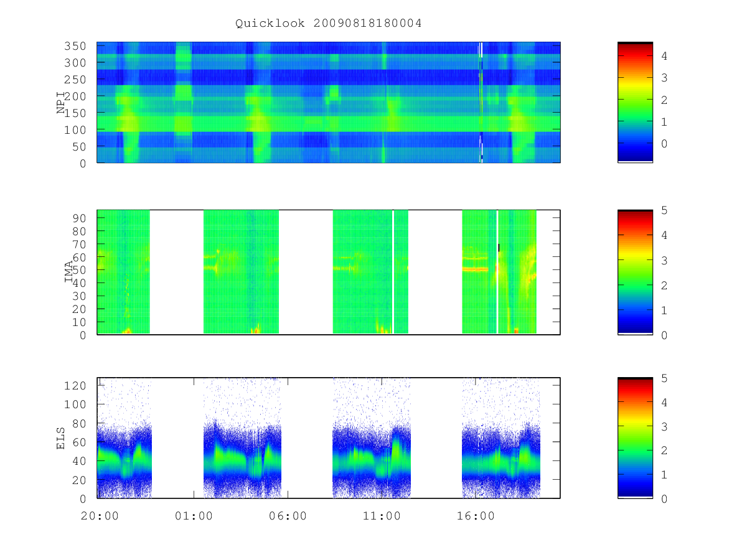Click the NPI axis label

click(61, 102)
